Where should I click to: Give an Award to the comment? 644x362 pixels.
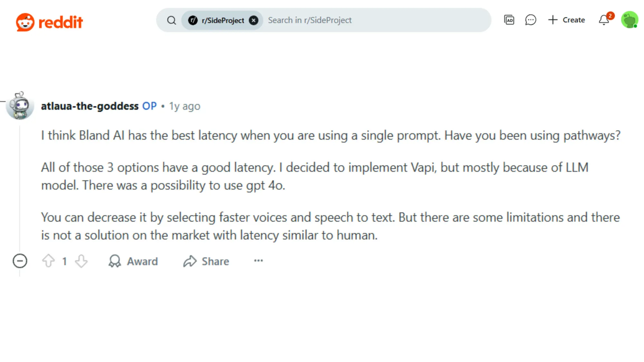pyautogui.click(x=134, y=261)
